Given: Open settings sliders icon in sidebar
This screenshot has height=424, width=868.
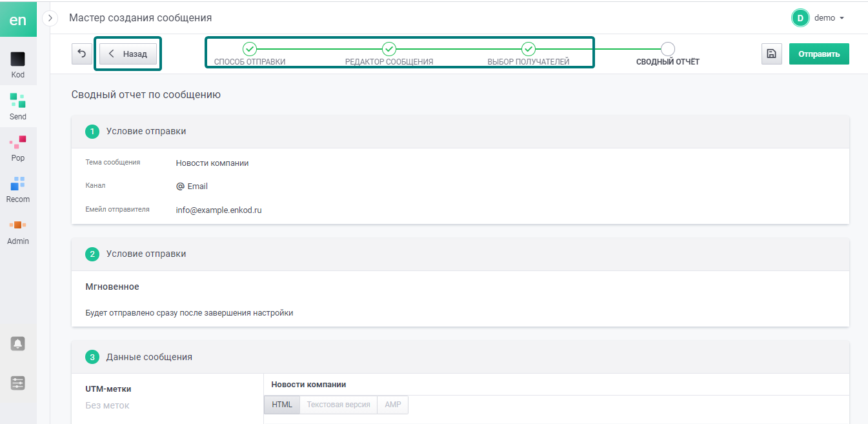Looking at the screenshot, I should (x=18, y=383).
